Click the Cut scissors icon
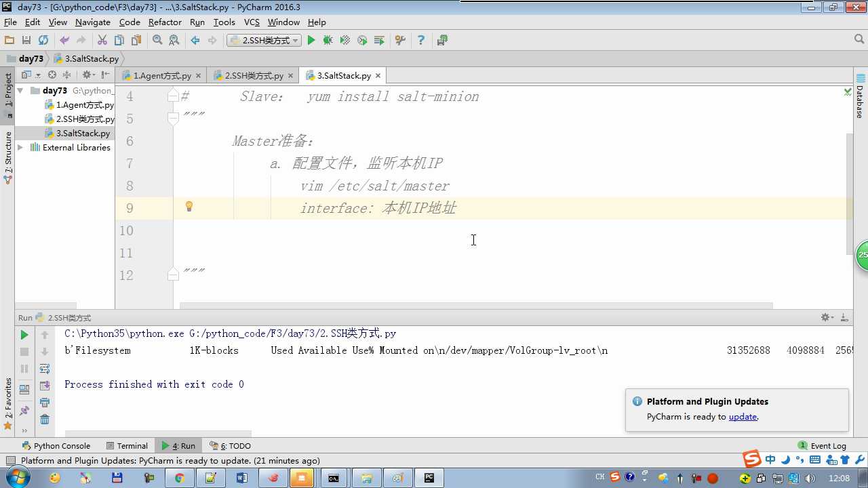This screenshot has height=488, width=868. pyautogui.click(x=102, y=41)
